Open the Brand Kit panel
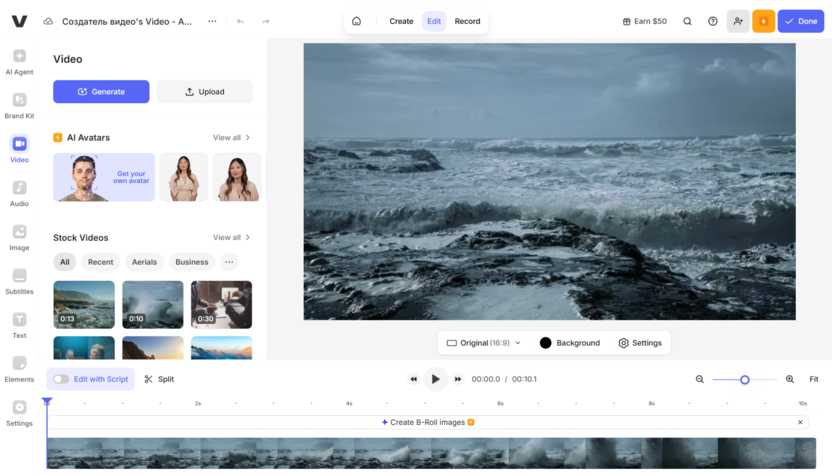Screen dimensions: 832x476 pos(19,105)
